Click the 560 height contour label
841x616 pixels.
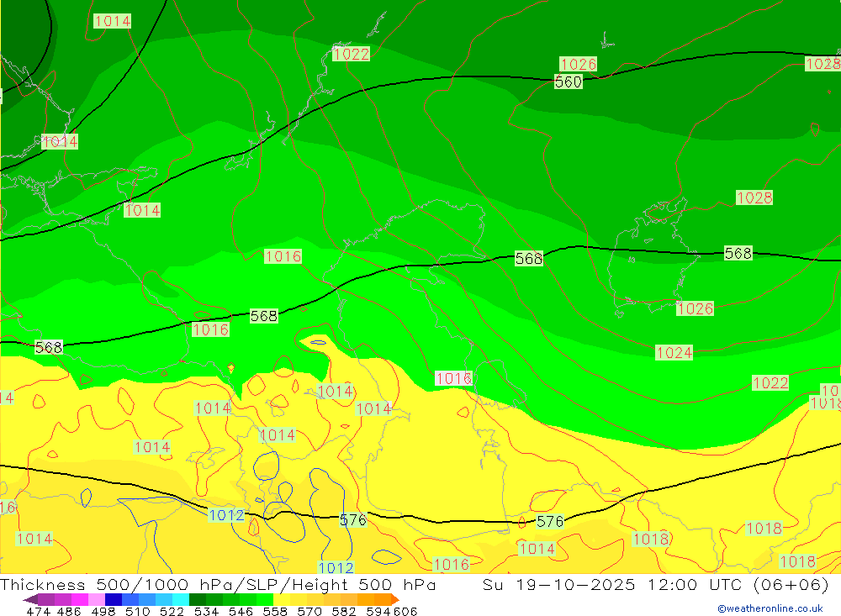pos(568,82)
